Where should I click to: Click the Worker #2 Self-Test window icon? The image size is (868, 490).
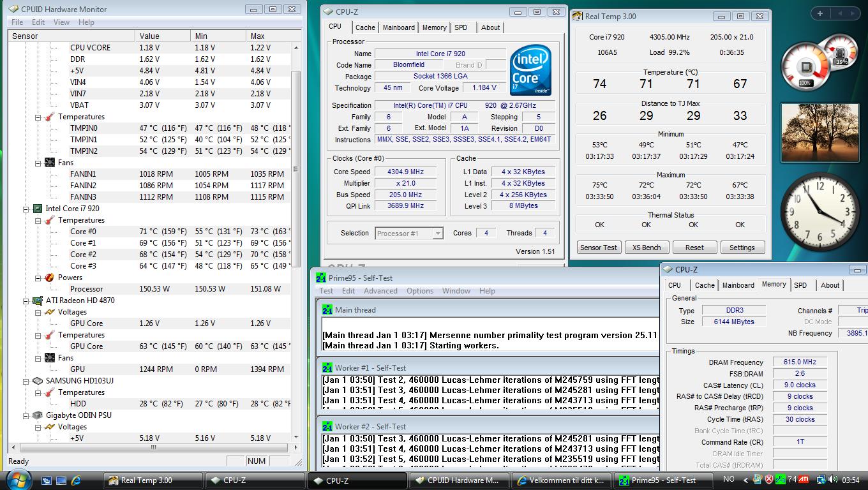tap(327, 426)
